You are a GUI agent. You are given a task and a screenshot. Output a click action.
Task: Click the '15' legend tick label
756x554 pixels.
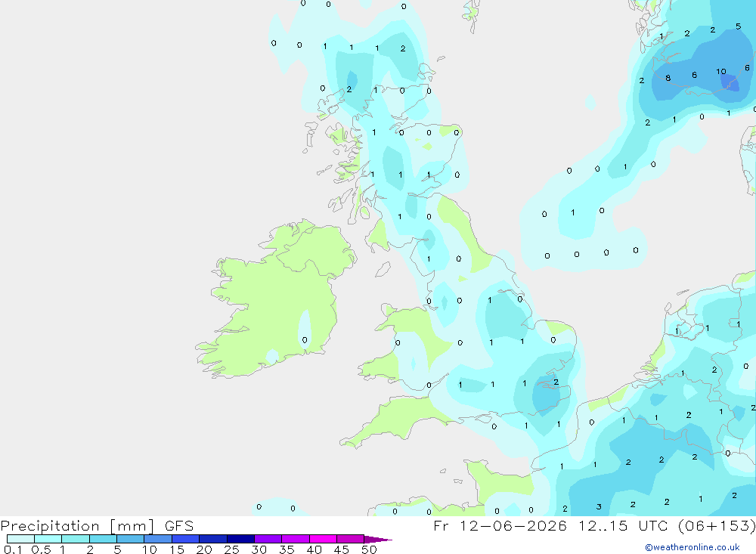click(x=177, y=549)
